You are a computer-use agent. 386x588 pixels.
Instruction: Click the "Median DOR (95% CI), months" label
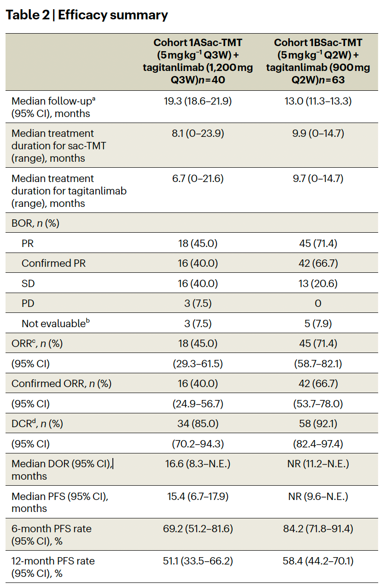(x=62, y=470)
